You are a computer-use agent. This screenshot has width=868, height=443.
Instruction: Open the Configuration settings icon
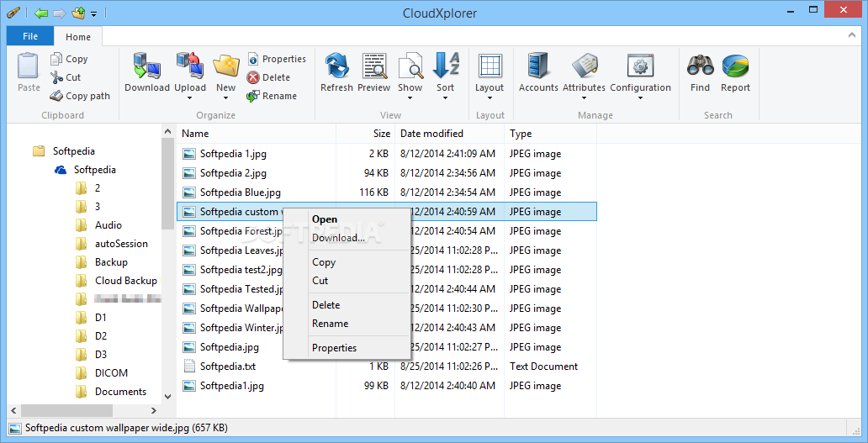pyautogui.click(x=640, y=66)
